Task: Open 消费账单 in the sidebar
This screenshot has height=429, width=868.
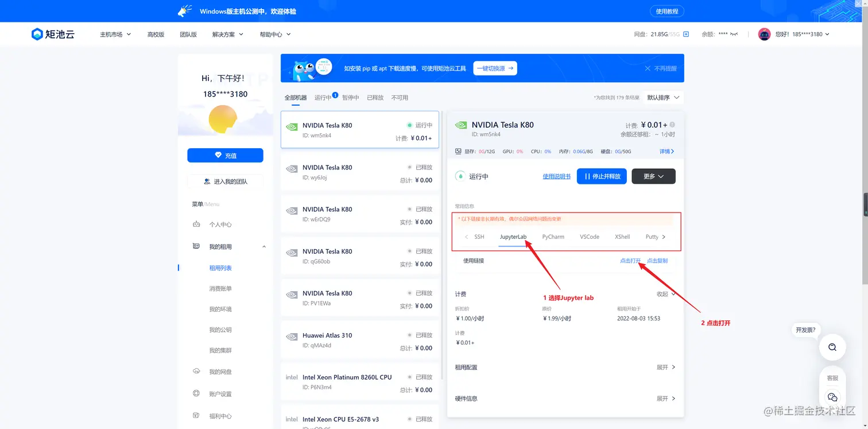Action: coord(220,289)
